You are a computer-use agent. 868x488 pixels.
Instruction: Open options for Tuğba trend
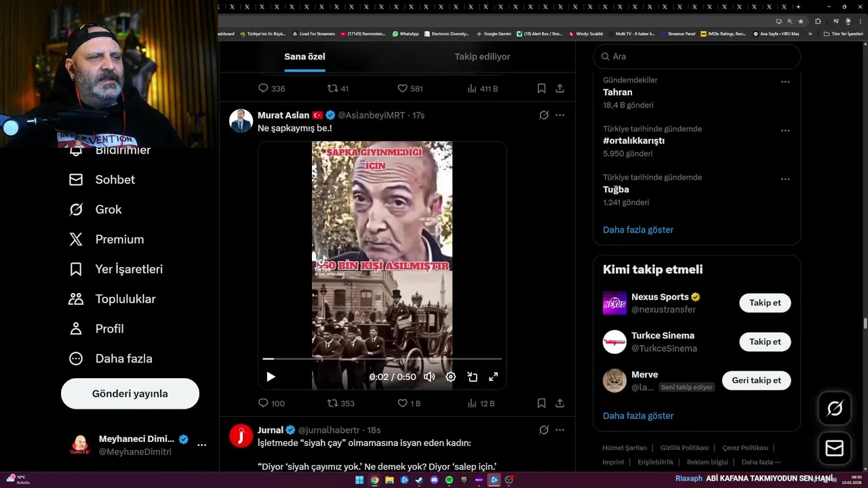pos(785,179)
